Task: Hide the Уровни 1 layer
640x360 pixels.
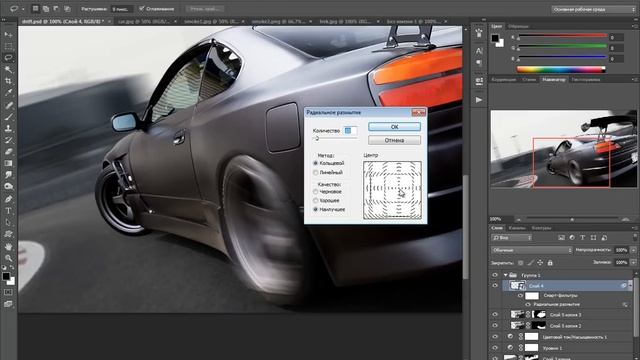Action: pyautogui.click(x=495, y=348)
